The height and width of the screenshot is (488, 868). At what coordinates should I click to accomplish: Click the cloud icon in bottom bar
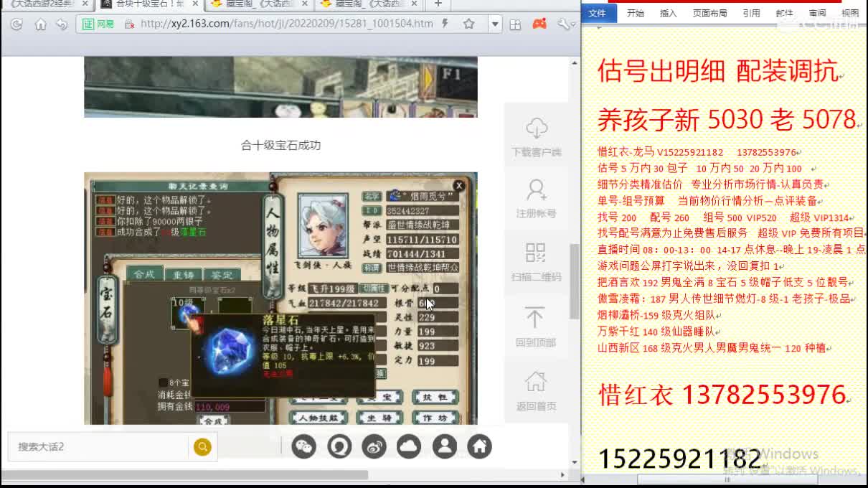[409, 446]
